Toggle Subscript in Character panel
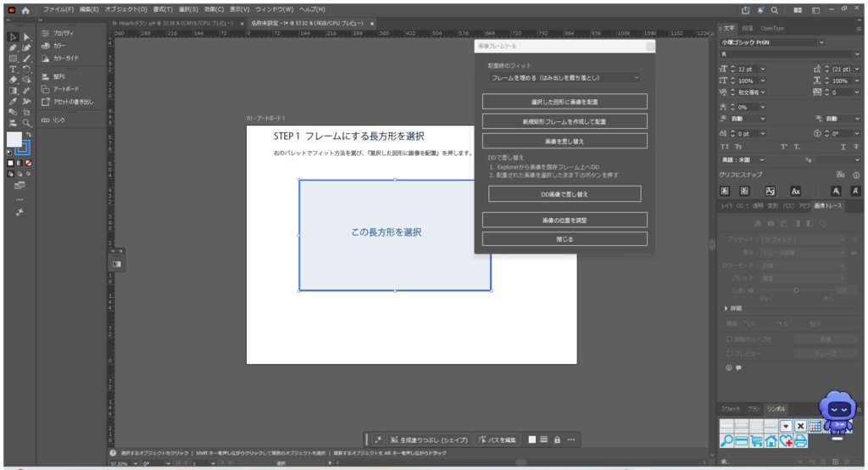This screenshot has width=868, height=470. pos(797,147)
